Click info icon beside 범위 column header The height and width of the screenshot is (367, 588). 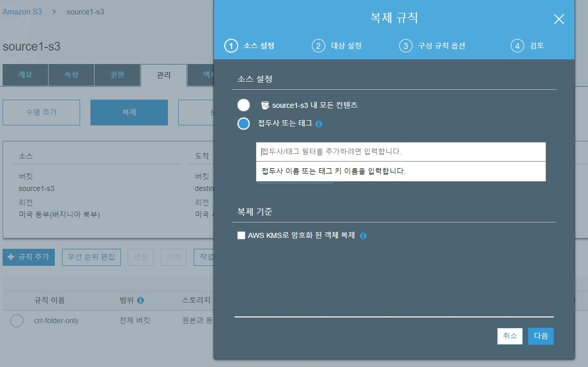pos(141,300)
